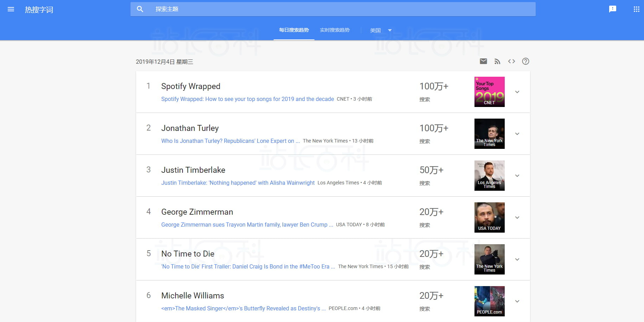Image resolution: width=644 pixels, height=322 pixels.
Task: Expand the George Zimmerman row
Action: (x=517, y=217)
